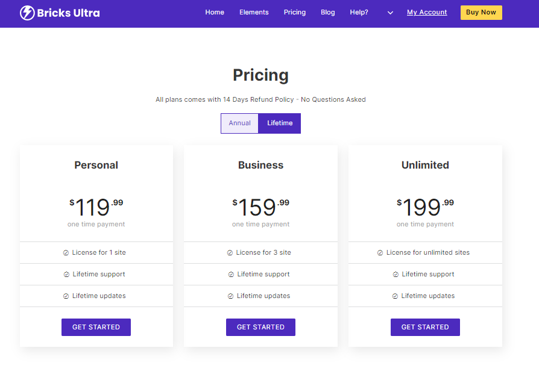Screen dimensions: 539x392
Task: Open the Help? menu item
Action: tap(359, 12)
